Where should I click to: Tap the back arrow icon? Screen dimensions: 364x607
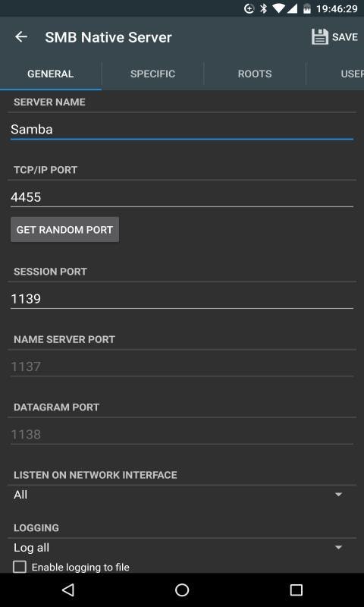pyautogui.click(x=21, y=37)
